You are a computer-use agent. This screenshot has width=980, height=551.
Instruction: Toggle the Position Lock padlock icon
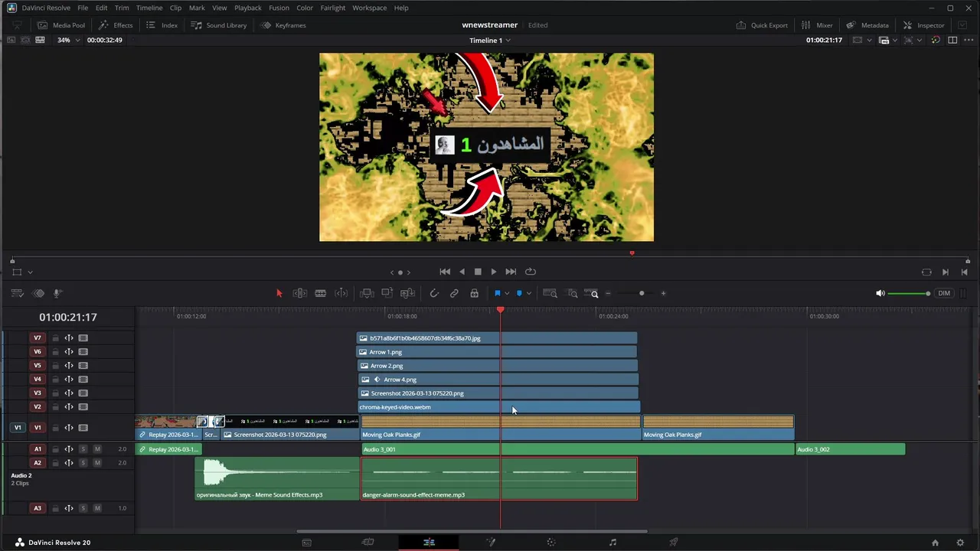point(475,293)
